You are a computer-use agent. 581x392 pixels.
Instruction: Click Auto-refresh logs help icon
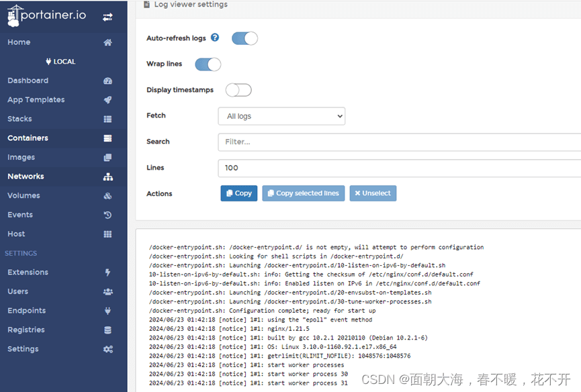pos(215,38)
